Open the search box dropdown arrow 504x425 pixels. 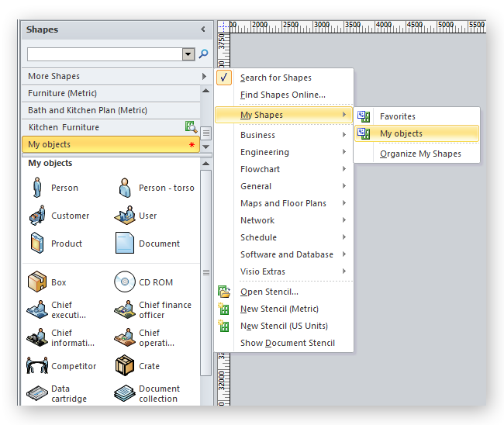click(x=188, y=54)
